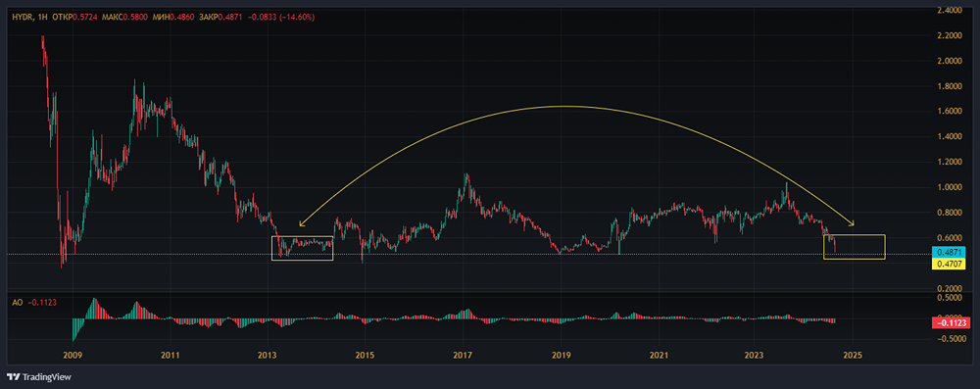Click the 2011 label on time axis
Screen dimensions: 980x389
click(170, 356)
